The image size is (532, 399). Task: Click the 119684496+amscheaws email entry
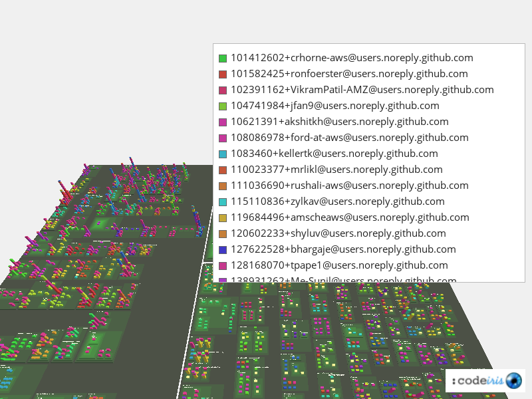(350, 217)
